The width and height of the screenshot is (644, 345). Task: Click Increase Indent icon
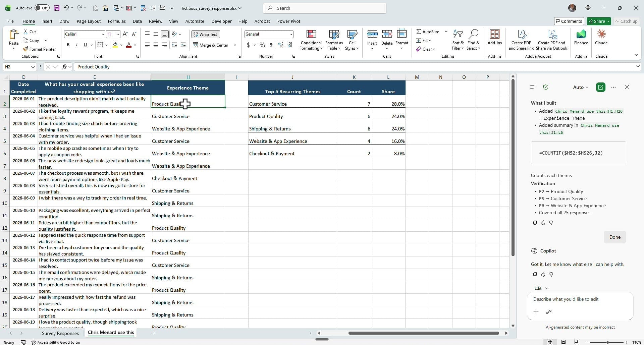(x=183, y=45)
